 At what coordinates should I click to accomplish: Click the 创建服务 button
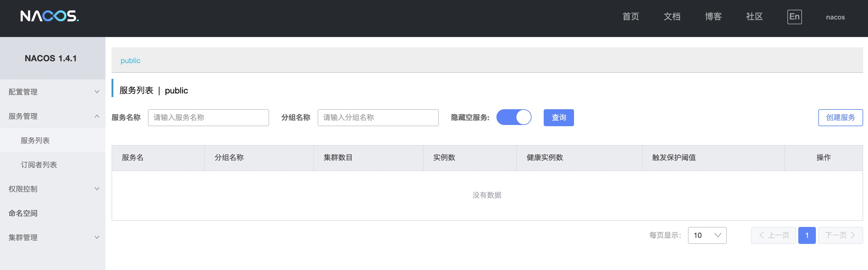point(840,117)
